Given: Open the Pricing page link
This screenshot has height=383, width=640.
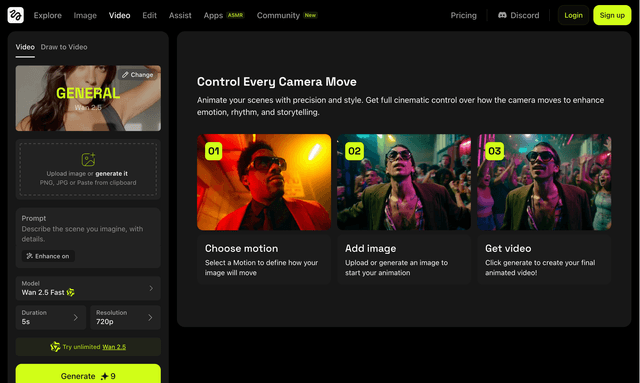Looking at the screenshot, I should coord(463,15).
